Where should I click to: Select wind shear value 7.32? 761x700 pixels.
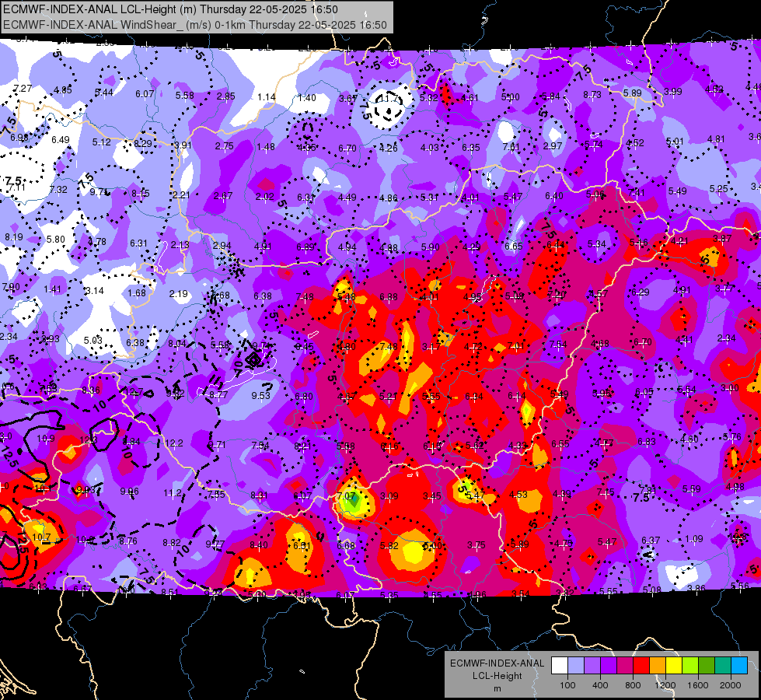(x=58, y=190)
